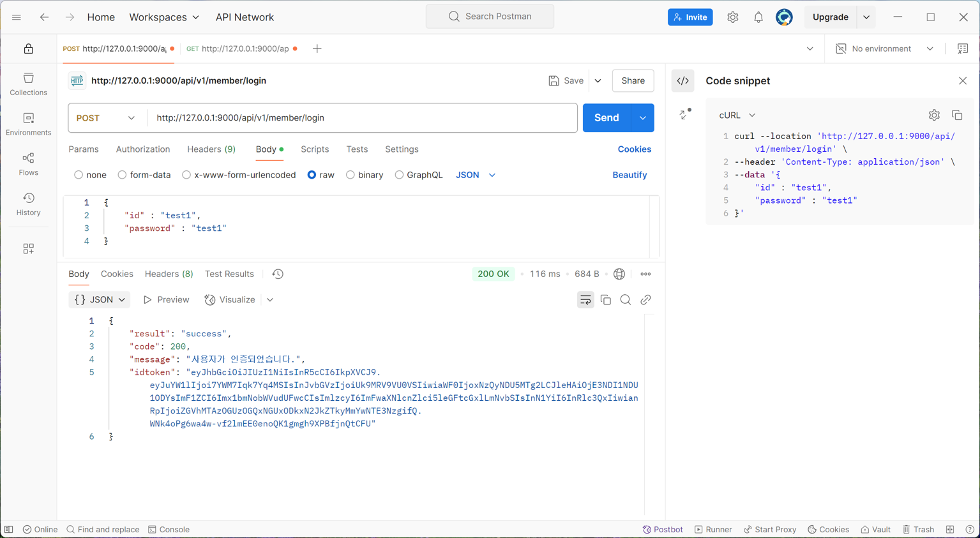Screen dimensions: 980x538
Task: Search within the response body
Action: pyautogui.click(x=626, y=300)
